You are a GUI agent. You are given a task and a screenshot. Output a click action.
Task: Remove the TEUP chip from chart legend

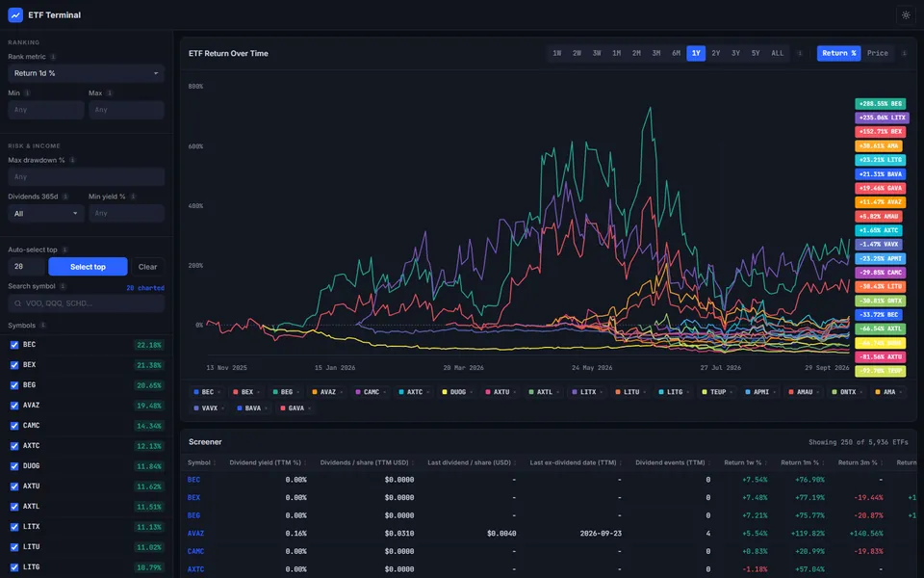(x=731, y=392)
